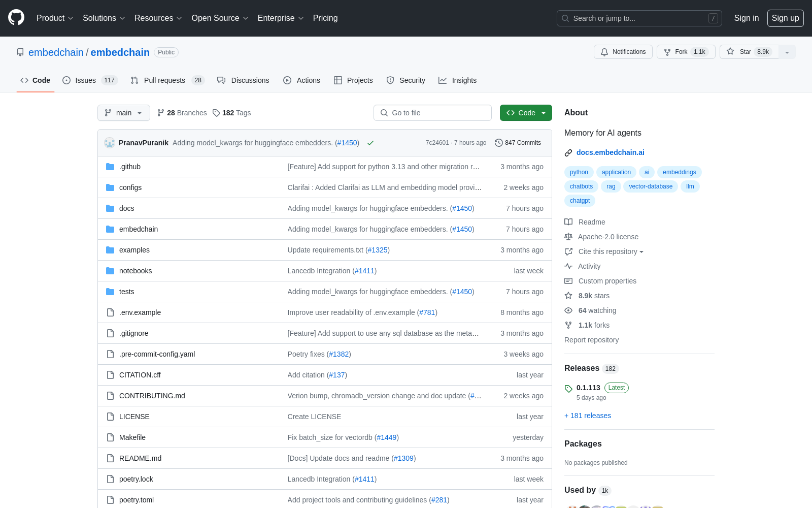This screenshot has width=812, height=508.
Task: Click the .gitignore file icon
Action: (x=110, y=333)
